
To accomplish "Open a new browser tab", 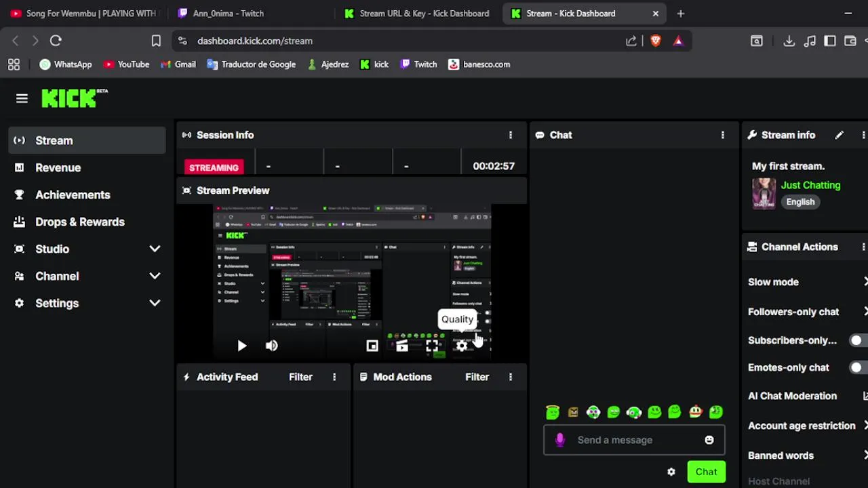I will (681, 14).
